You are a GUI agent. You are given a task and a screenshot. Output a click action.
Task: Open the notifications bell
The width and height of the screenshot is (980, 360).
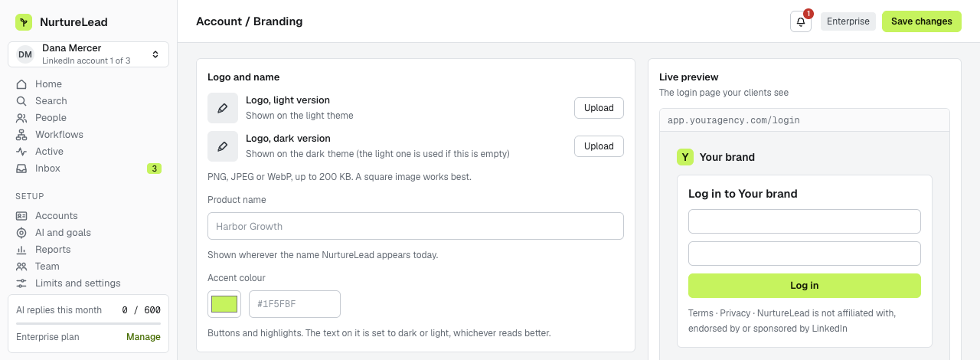point(801,21)
